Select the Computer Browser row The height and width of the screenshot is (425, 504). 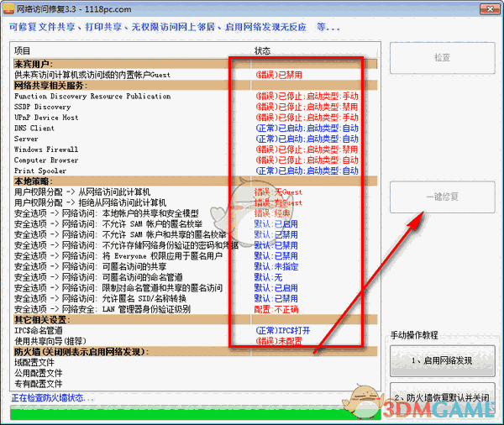195,160
